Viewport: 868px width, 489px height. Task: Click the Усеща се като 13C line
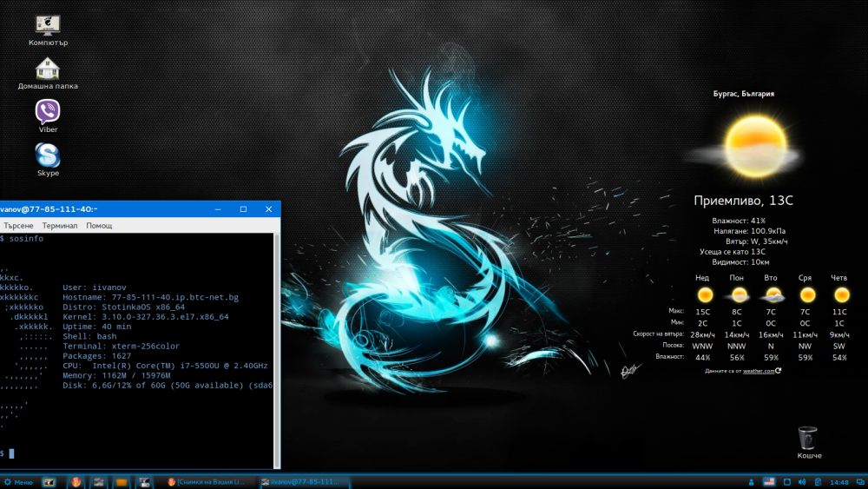733,251
